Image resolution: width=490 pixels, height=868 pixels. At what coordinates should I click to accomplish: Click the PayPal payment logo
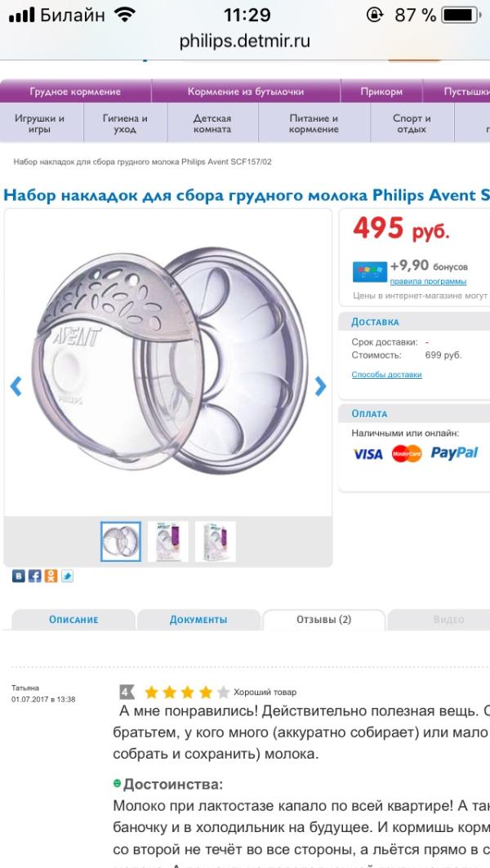(454, 453)
